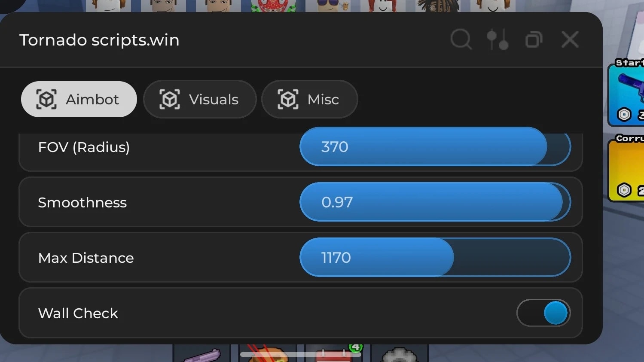Click the cube icon on Visuals tab
The height and width of the screenshot is (362, 644).
point(170,99)
